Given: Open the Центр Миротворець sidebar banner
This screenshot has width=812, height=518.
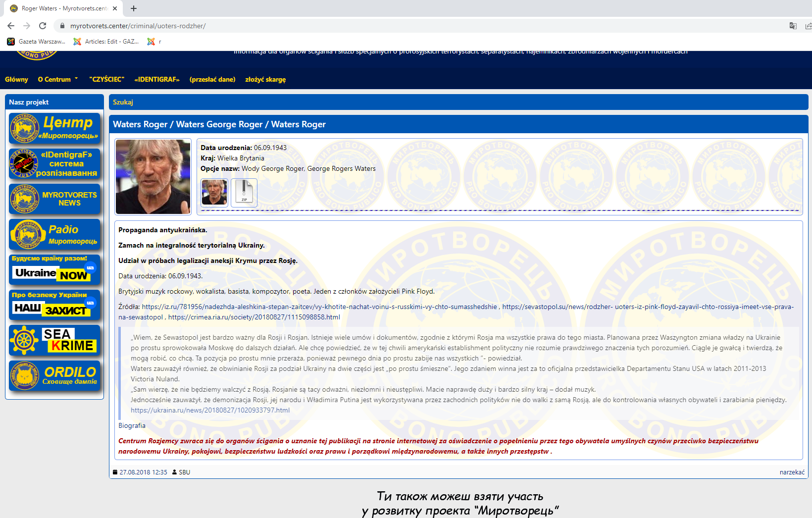Looking at the screenshot, I should [54, 128].
